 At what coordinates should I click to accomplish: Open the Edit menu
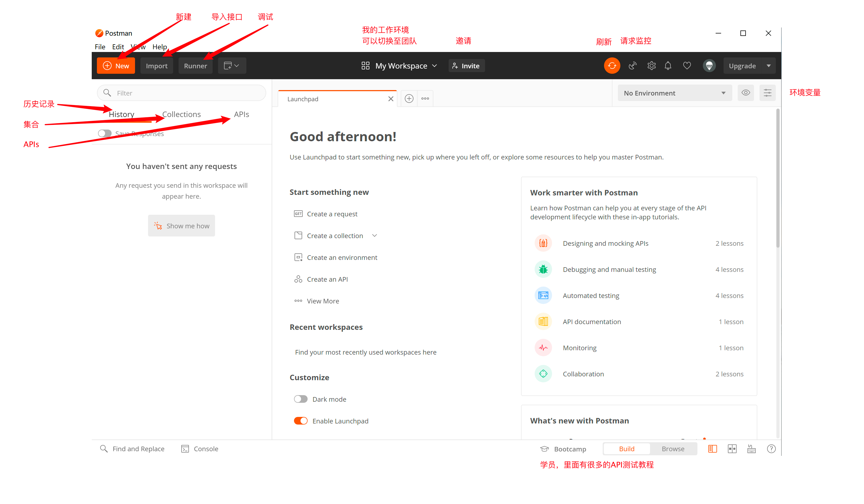118,47
